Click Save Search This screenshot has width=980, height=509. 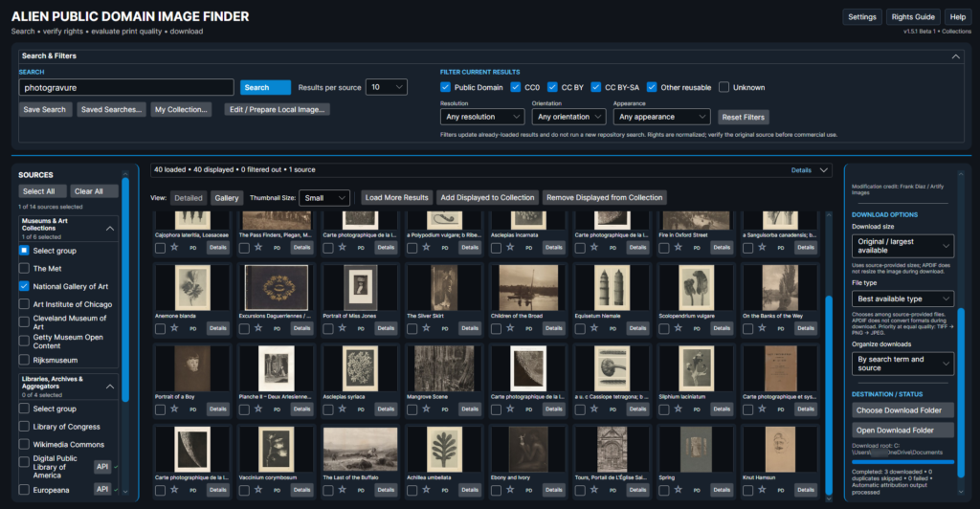tap(44, 109)
